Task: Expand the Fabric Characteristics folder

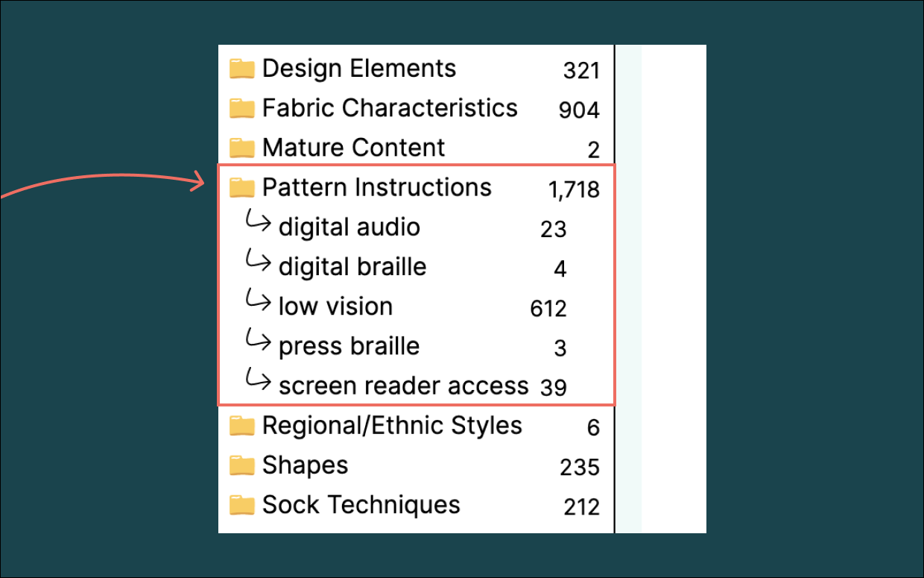Action: pyautogui.click(x=389, y=107)
